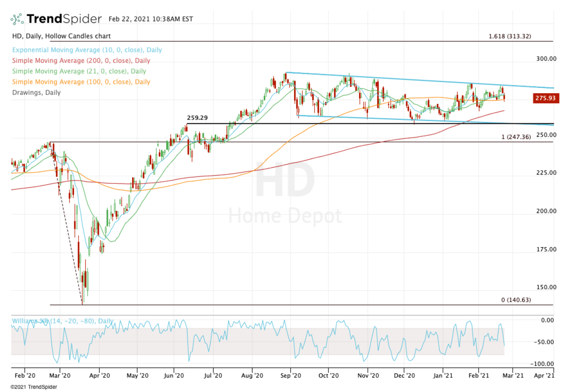Screen dimensions: 570x392
Task: Click the 225.00 price axis label
Action: 546,173
